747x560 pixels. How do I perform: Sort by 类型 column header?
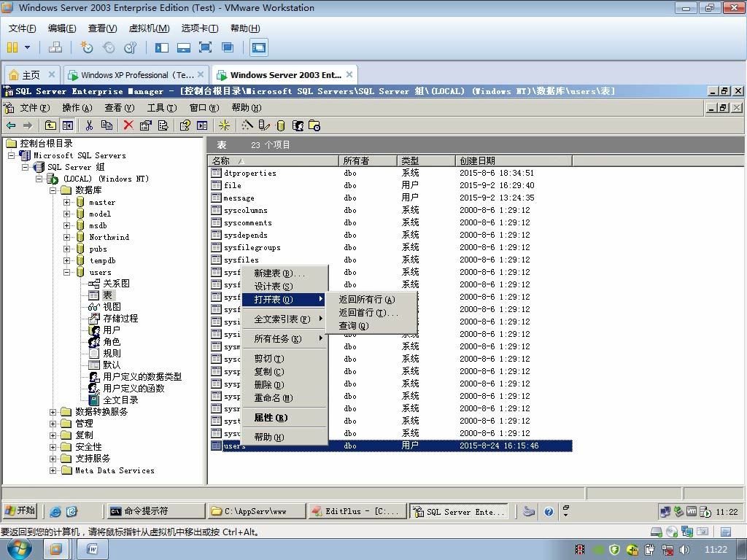pyautogui.click(x=426, y=161)
